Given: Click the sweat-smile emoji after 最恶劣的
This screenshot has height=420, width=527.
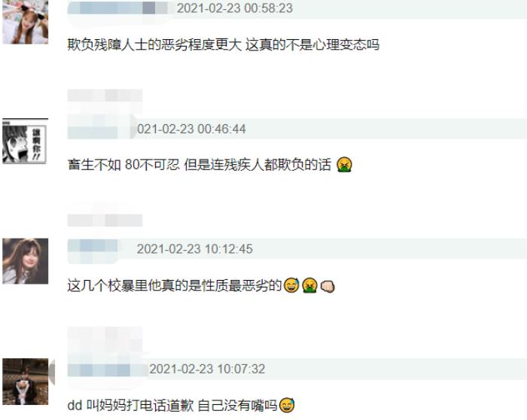Looking at the screenshot, I should click(291, 285).
